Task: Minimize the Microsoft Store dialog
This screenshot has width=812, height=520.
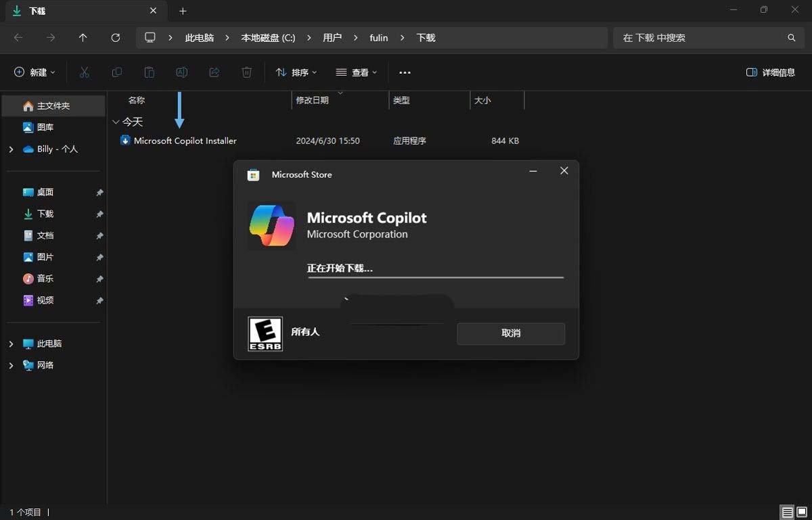Action: pyautogui.click(x=533, y=171)
